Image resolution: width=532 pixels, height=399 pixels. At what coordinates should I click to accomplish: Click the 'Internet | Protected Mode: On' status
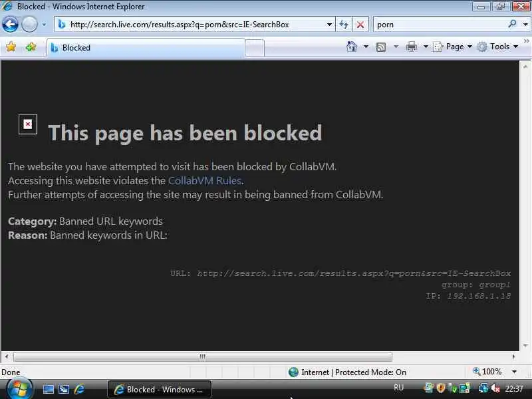(347, 372)
